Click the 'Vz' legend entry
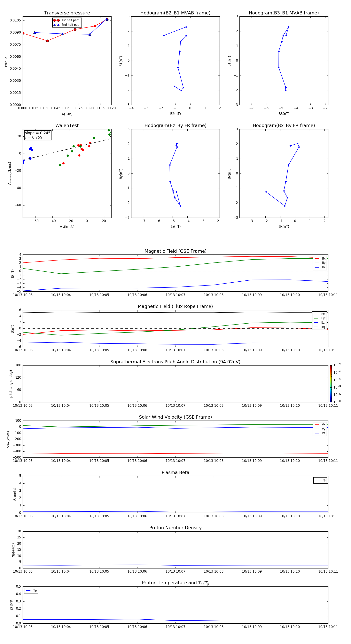351x644 pixels. click(320, 433)
